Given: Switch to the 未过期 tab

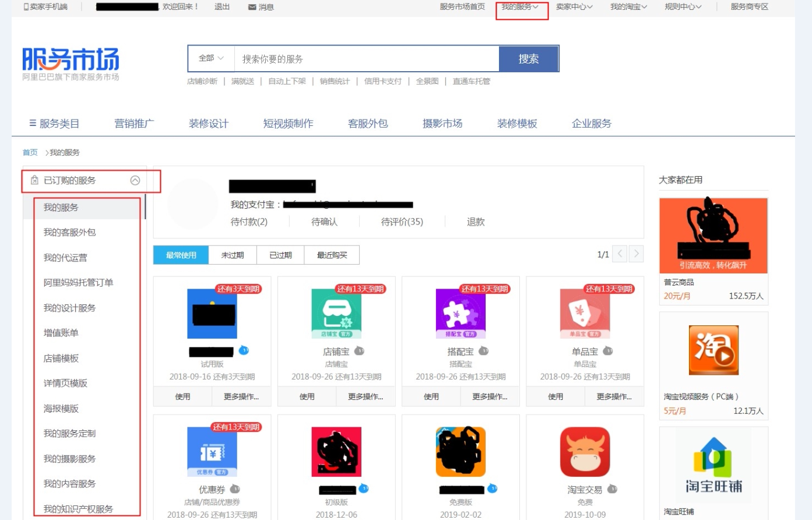Looking at the screenshot, I should (233, 255).
